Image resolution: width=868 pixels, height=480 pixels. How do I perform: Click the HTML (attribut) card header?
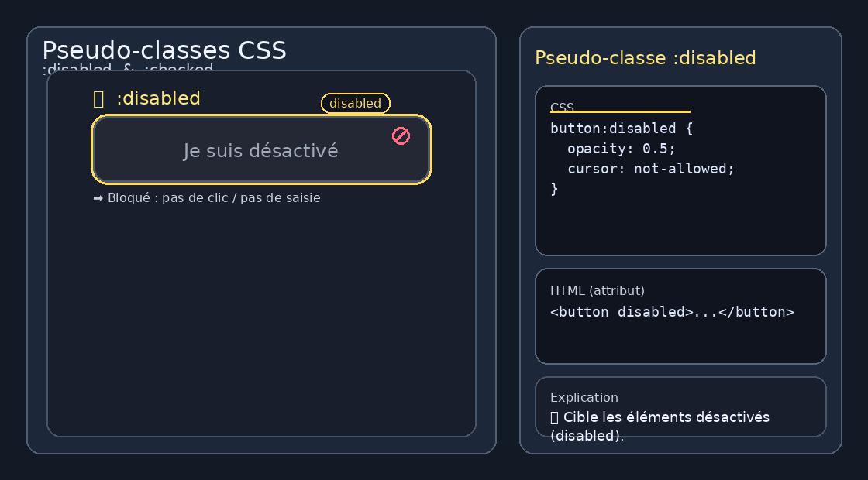coord(597,290)
